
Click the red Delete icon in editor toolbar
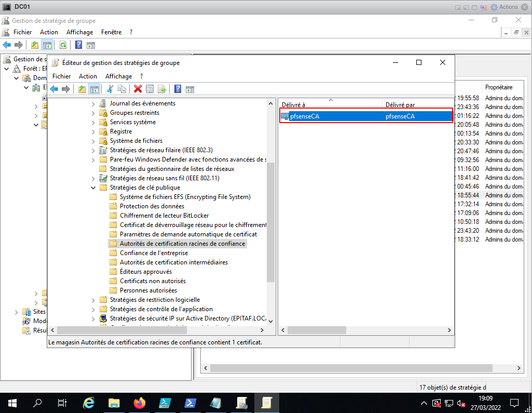(x=138, y=89)
